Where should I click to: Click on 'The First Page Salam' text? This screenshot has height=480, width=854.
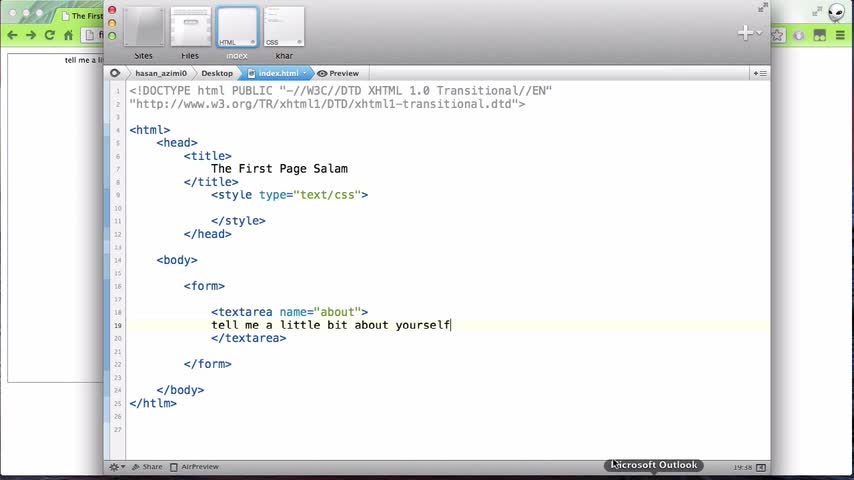click(279, 169)
